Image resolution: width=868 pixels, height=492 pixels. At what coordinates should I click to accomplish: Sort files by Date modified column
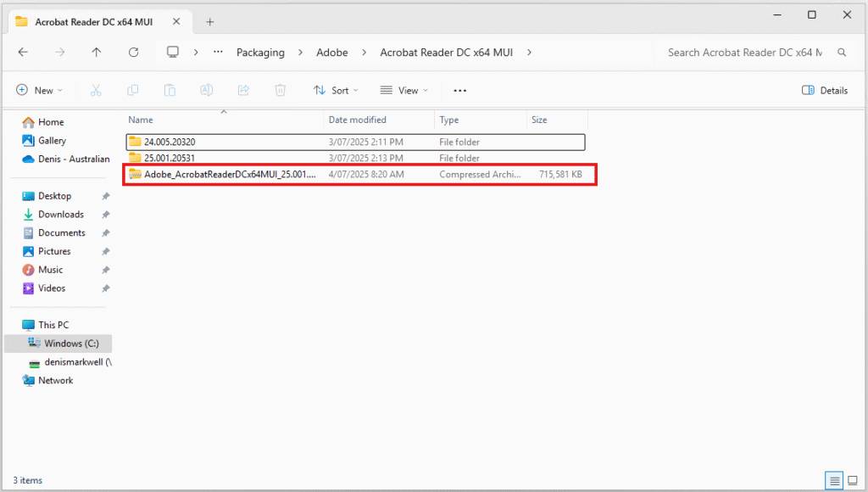click(x=358, y=120)
